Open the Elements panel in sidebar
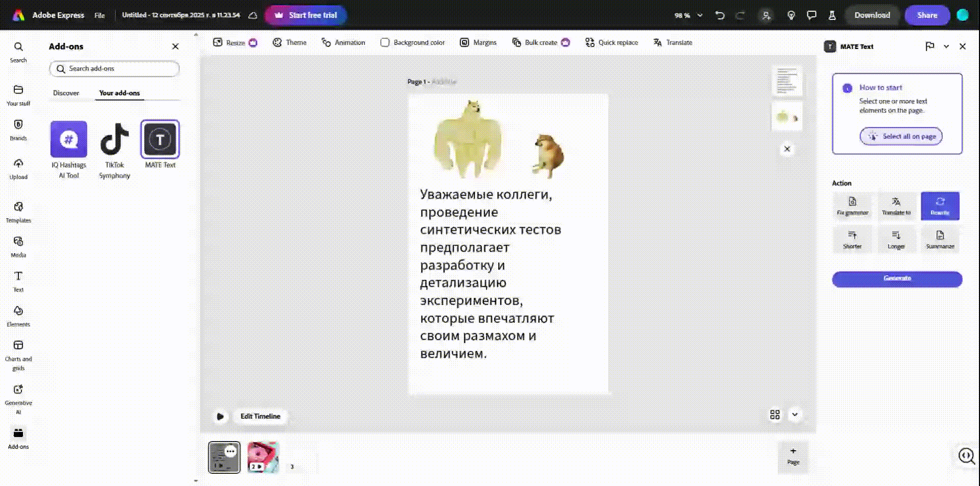 coord(18,316)
